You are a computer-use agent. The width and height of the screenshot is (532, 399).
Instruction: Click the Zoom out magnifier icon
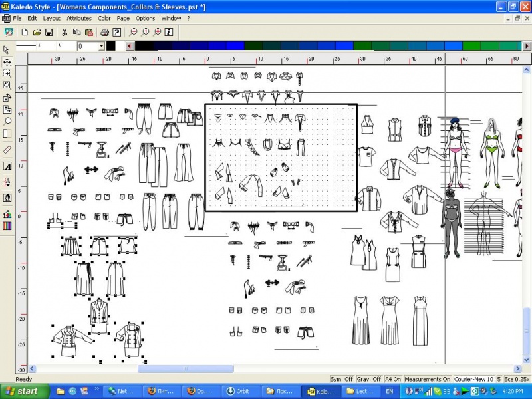pyautogui.click(x=134, y=32)
